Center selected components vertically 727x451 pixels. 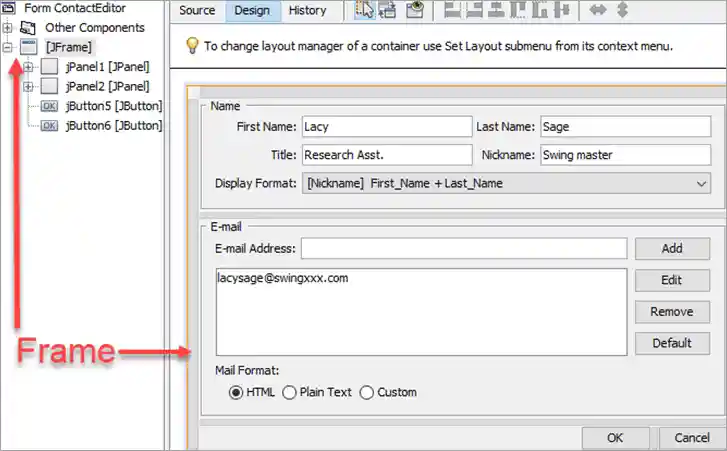(561, 10)
